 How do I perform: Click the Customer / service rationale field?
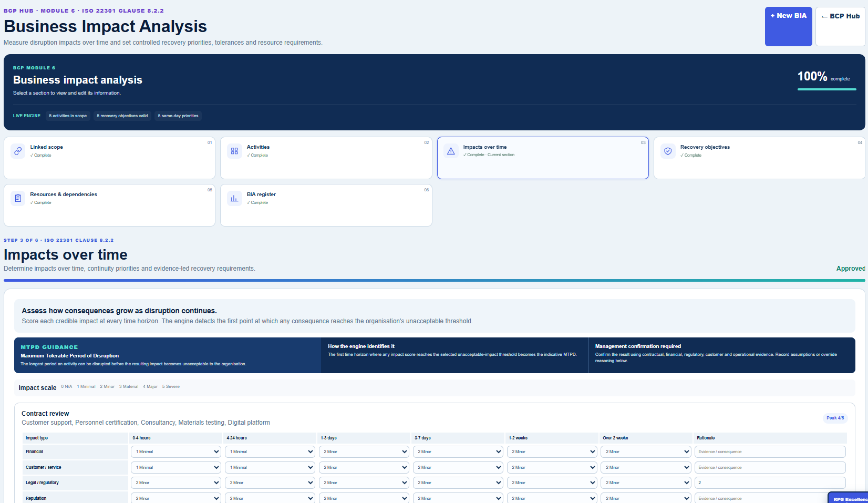click(770, 467)
